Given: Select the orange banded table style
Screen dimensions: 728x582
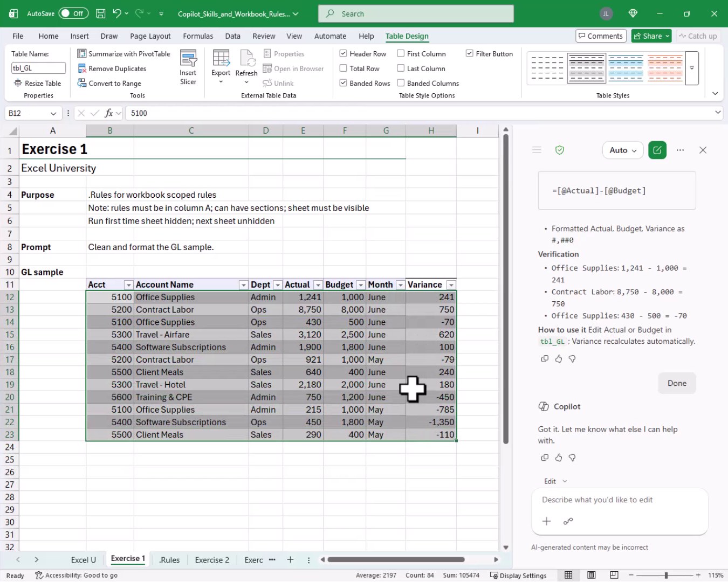Looking at the screenshot, I should pos(665,68).
